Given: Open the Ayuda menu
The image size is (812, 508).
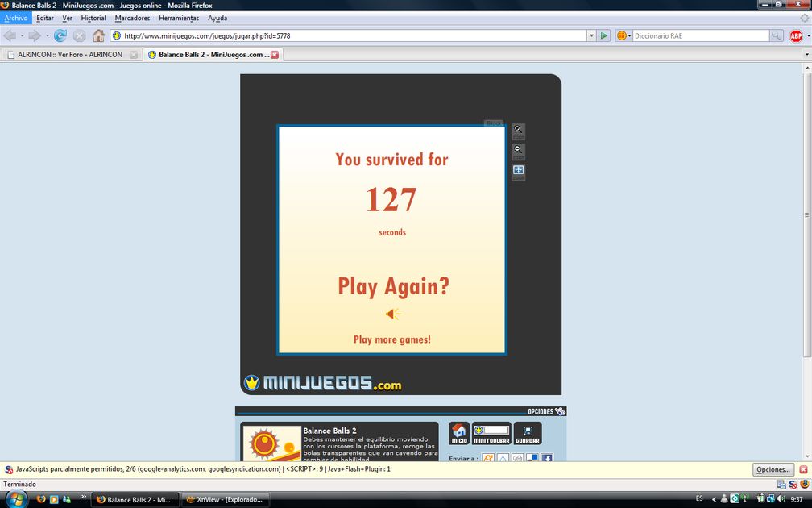Looking at the screenshot, I should pyautogui.click(x=217, y=18).
